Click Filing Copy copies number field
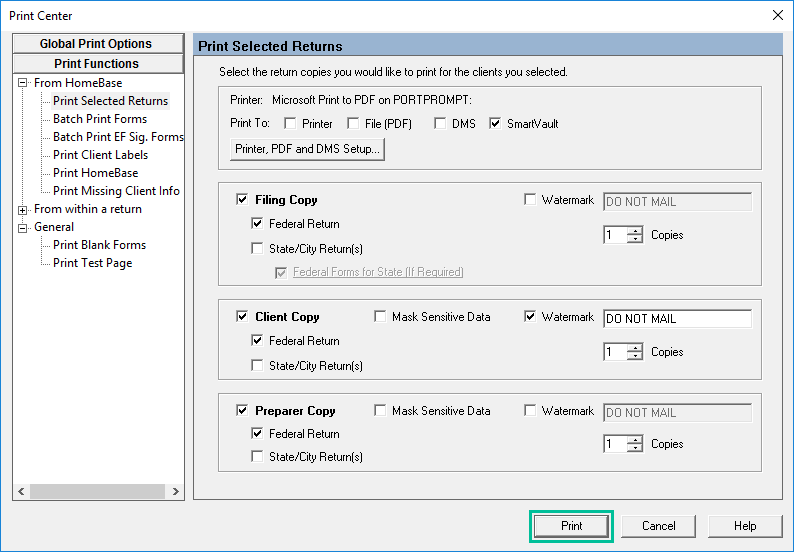Screen dimensions: 794x552 [x=615, y=235]
